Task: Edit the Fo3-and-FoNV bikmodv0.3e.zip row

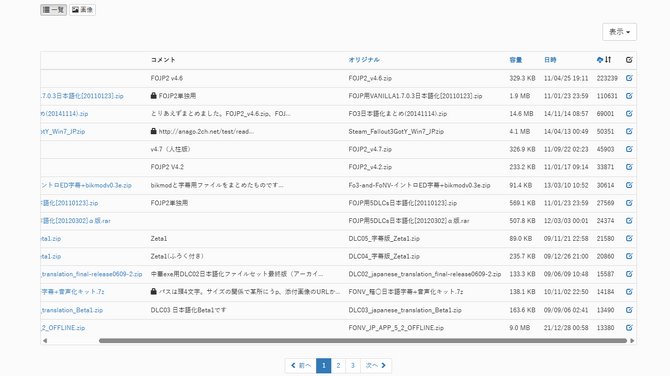Action: 629,185
